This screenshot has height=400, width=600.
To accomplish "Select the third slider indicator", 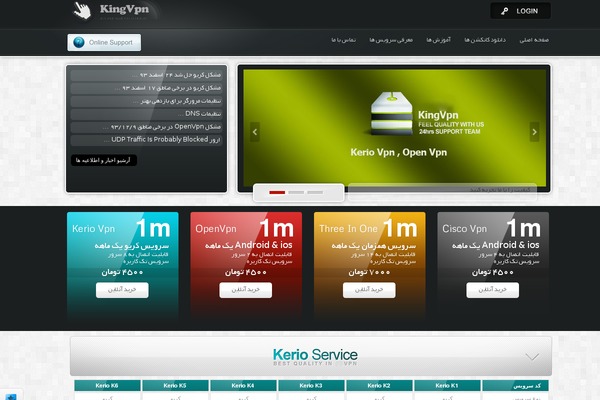I will pos(315,193).
